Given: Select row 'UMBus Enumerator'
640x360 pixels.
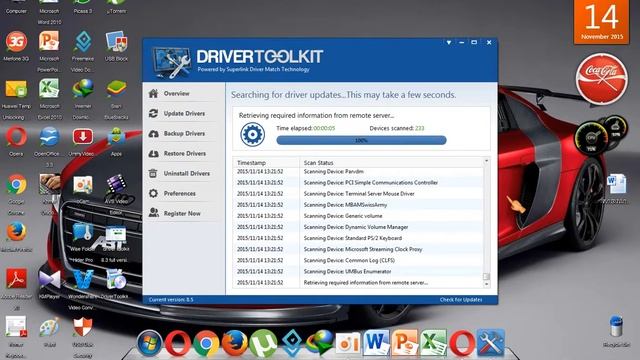Looking at the screenshot, I should click(x=358, y=271).
